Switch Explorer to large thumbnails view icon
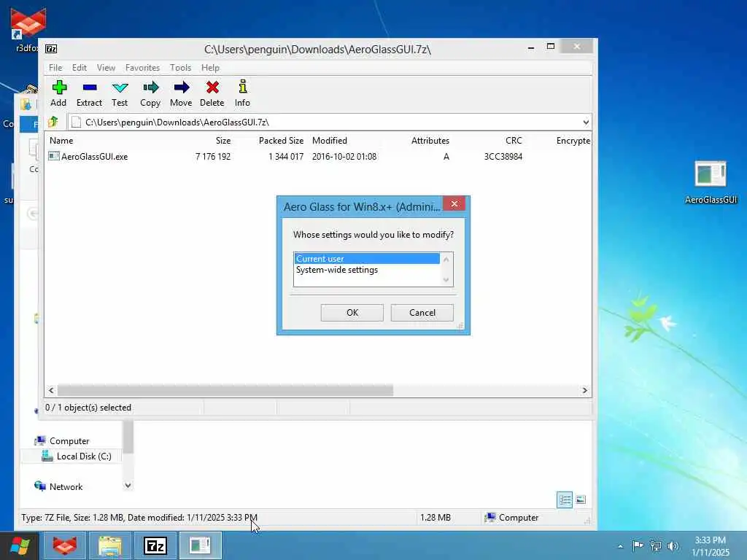Screen dimensions: 747x560 coord(581,499)
